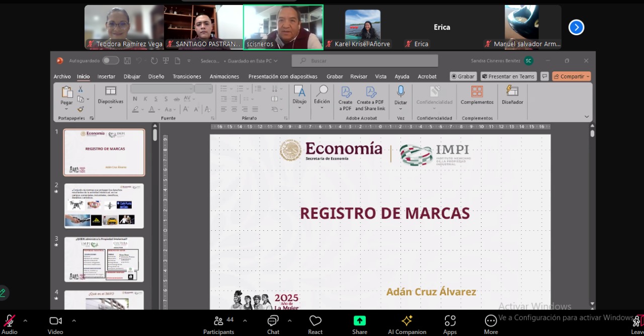Click the slide panel vertical scrollbar
The width and height of the screenshot is (644, 336).
[154, 135]
